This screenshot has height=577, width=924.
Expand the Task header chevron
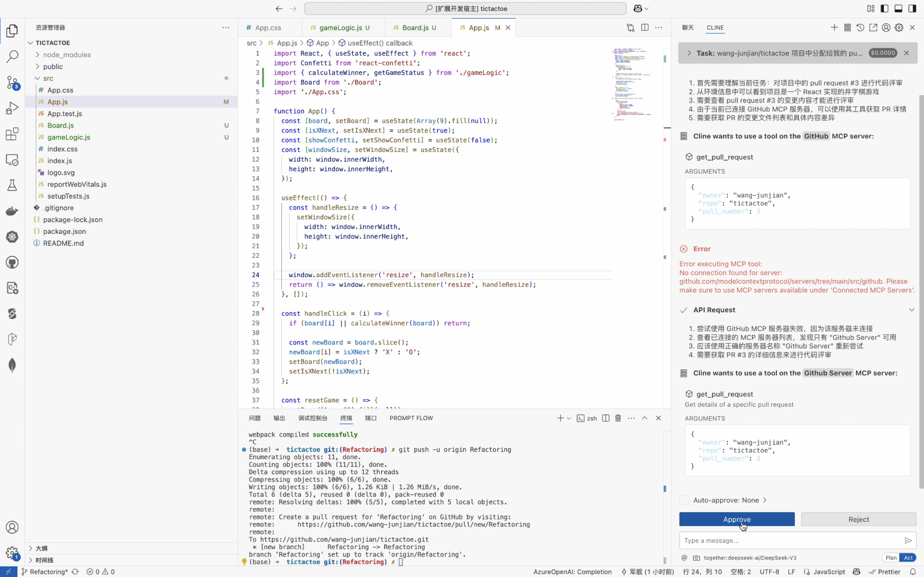(689, 53)
